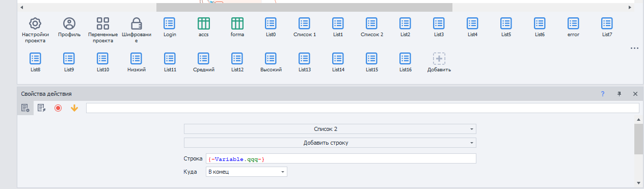Select the Высокий list icon

point(271,58)
